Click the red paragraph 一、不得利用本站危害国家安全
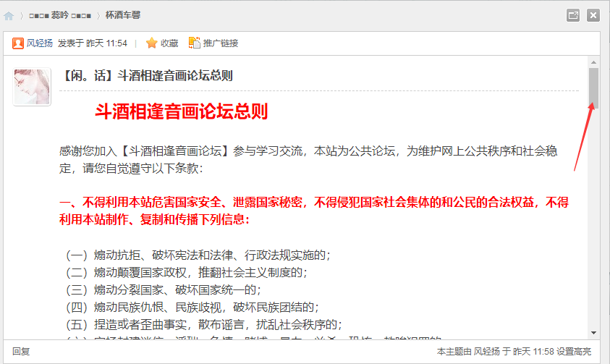 314,211
